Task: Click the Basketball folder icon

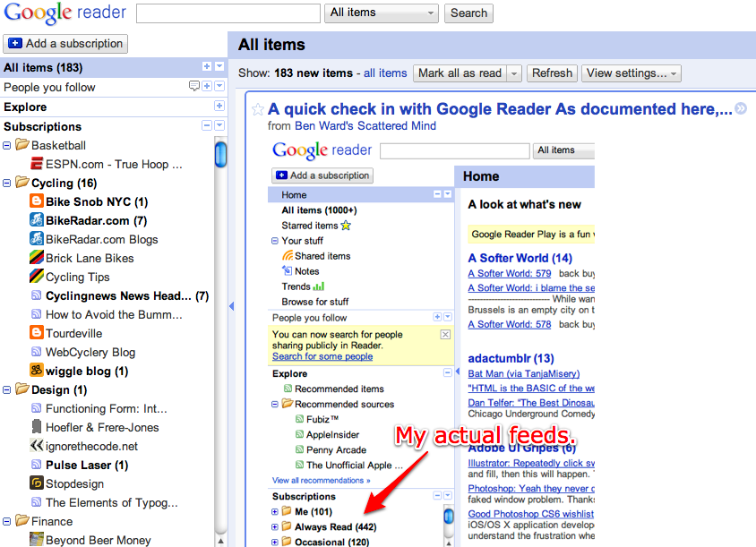Action: 22,144
